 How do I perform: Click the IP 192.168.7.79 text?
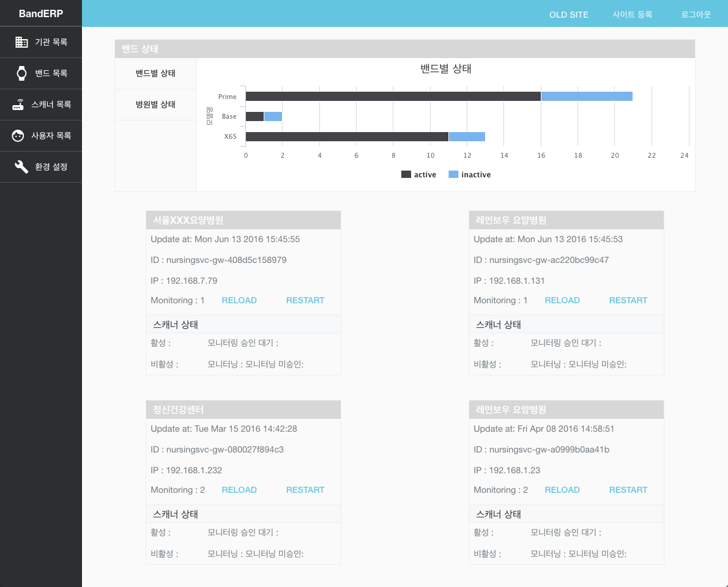click(184, 281)
